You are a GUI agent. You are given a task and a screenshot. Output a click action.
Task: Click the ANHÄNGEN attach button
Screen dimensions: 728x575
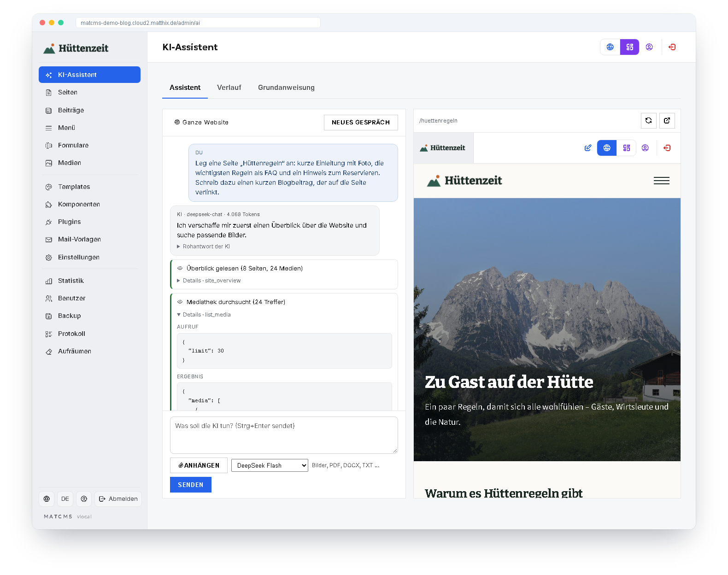tap(199, 465)
